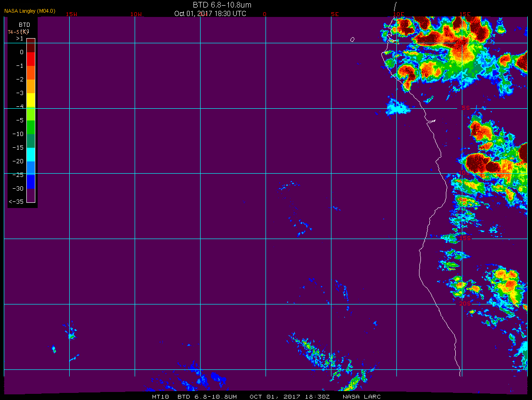This screenshot has height=400, width=532.
Task: Select the Oct 01, 2017 18:30 UTC timestamp
Action: [210, 14]
